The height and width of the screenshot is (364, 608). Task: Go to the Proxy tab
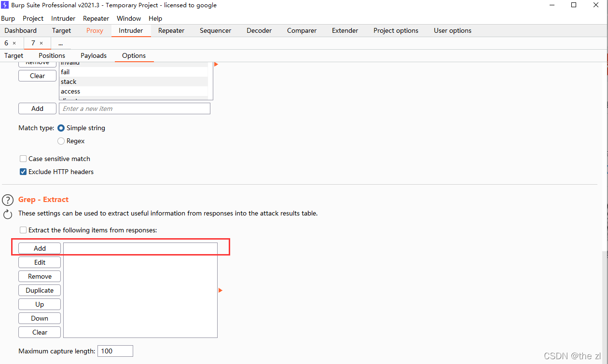tap(95, 30)
